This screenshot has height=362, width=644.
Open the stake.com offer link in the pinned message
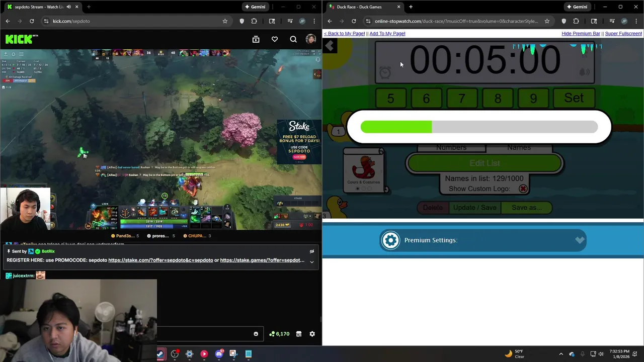tap(160, 260)
